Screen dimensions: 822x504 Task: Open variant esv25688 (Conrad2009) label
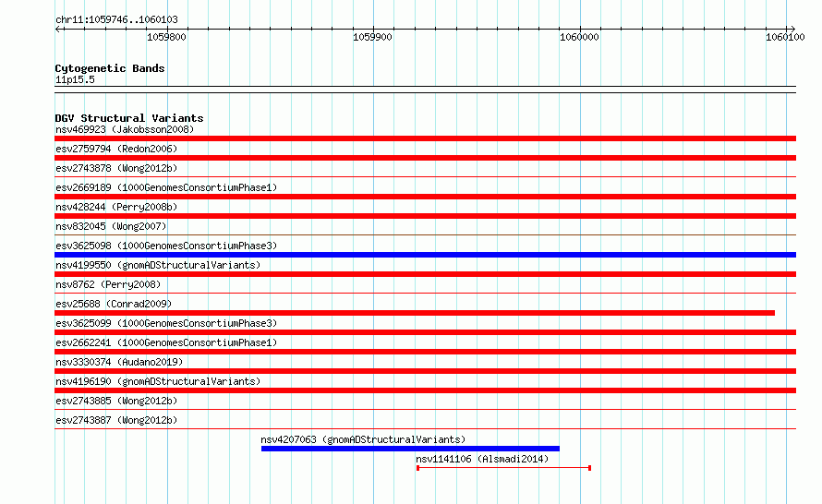click(x=114, y=304)
